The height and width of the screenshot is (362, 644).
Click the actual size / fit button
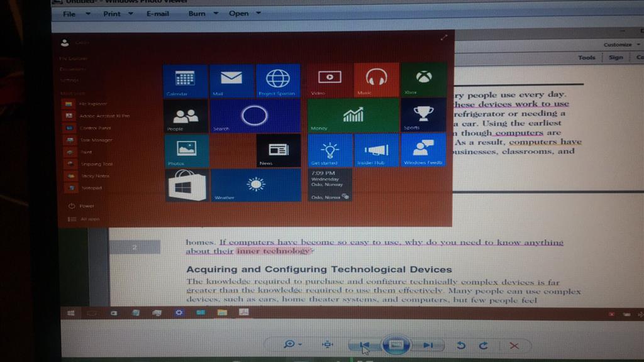click(x=327, y=344)
